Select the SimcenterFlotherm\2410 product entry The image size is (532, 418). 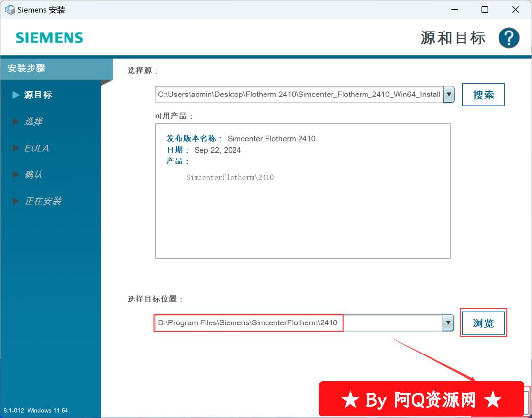pyautogui.click(x=230, y=178)
